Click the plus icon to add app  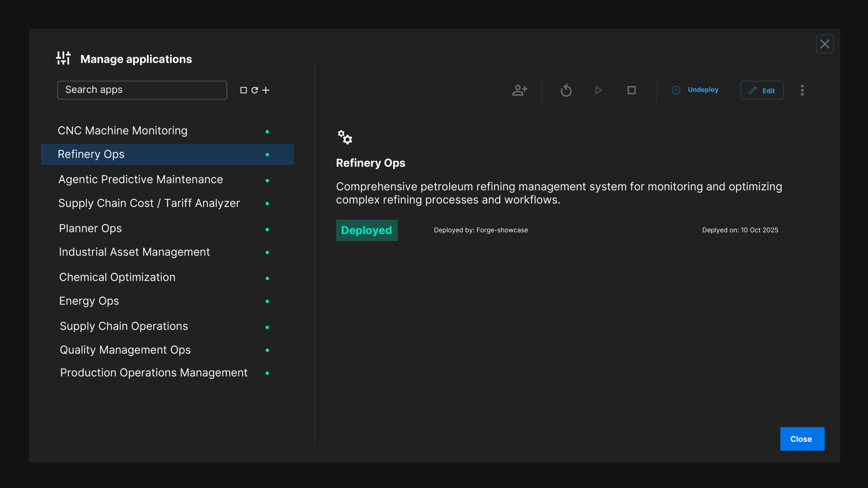pos(266,90)
